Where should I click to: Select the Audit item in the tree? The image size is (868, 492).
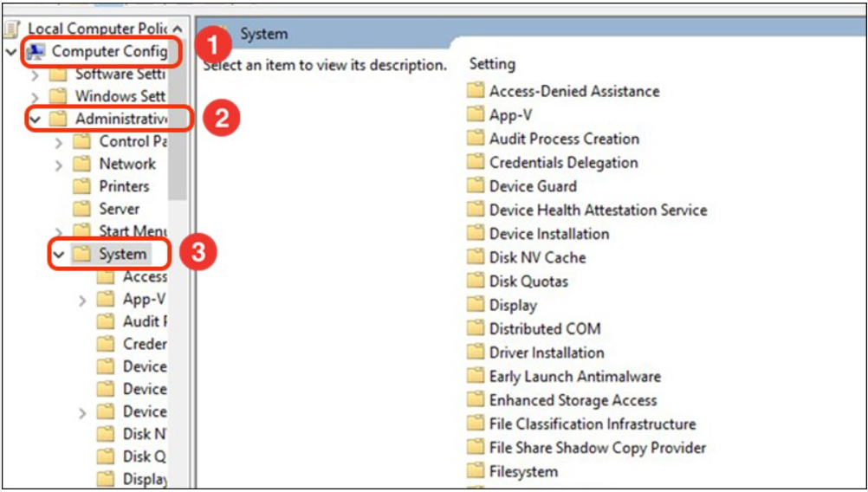(132, 321)
